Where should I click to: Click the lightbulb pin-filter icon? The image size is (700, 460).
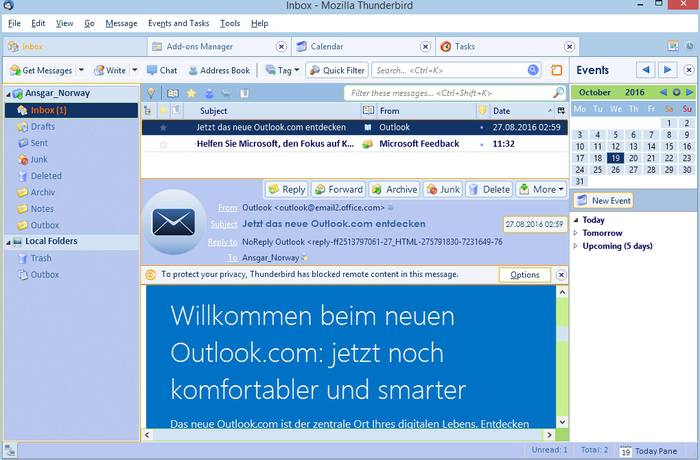pyautogui.click(x=151, y=93)
